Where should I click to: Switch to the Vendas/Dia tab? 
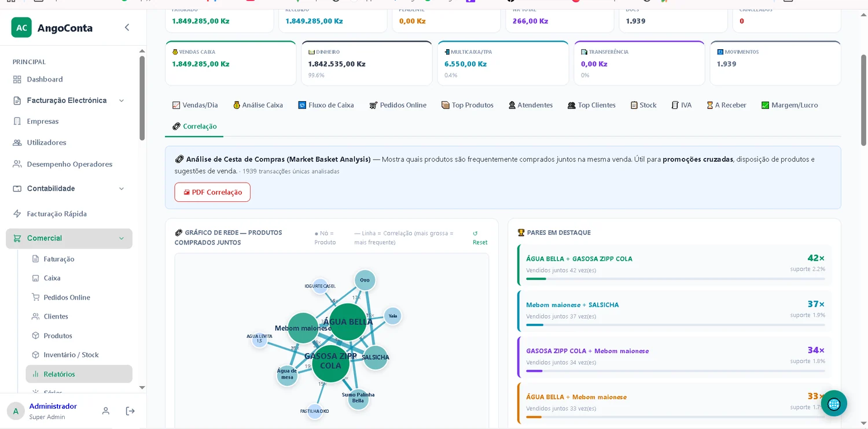(x=195, y=105)
